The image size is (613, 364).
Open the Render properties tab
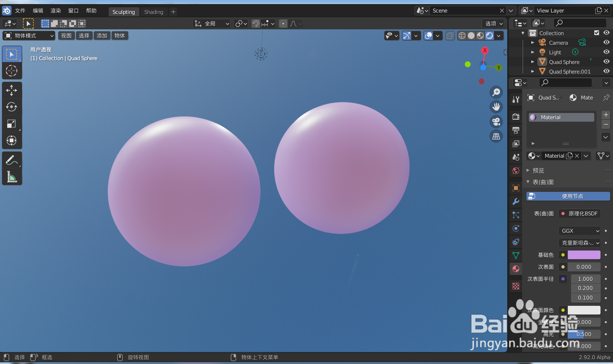click(516, 116)
